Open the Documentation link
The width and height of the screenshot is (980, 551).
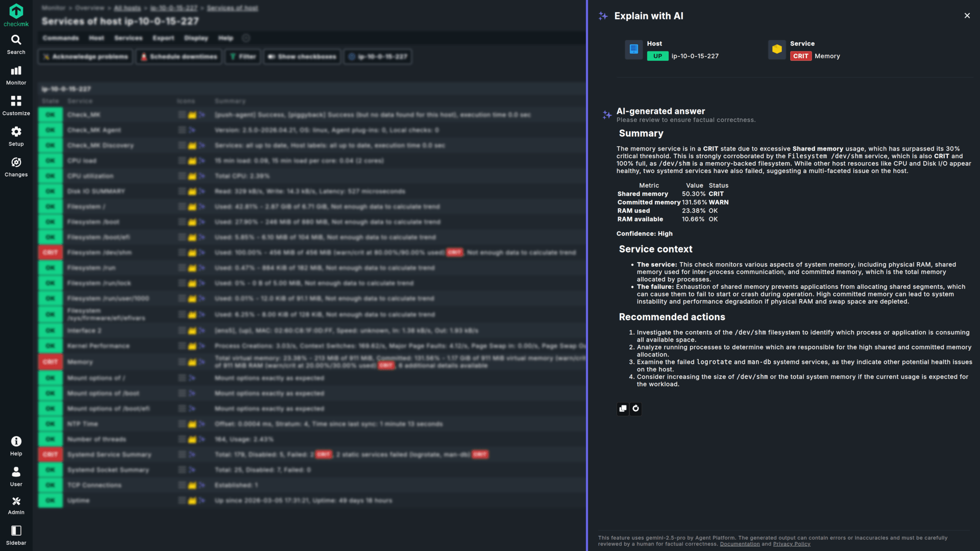click(740, 544)
